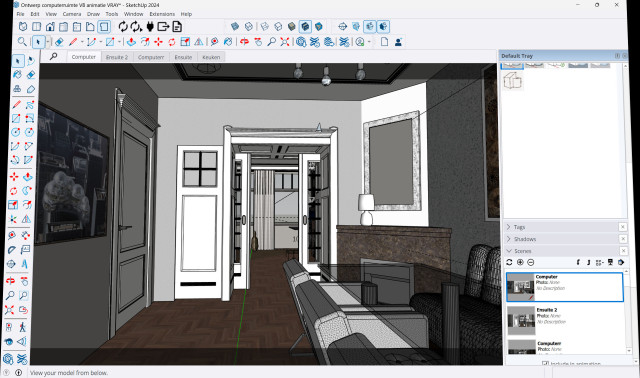Select the Rotated Rectangle tool
This screenshot has width=640, height=378.
tap(29, 118)
